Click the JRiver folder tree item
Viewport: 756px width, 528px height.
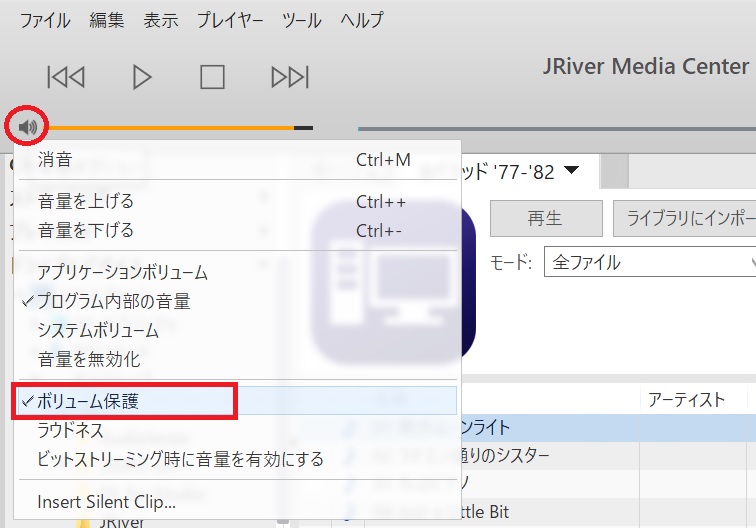click(122, 523)
